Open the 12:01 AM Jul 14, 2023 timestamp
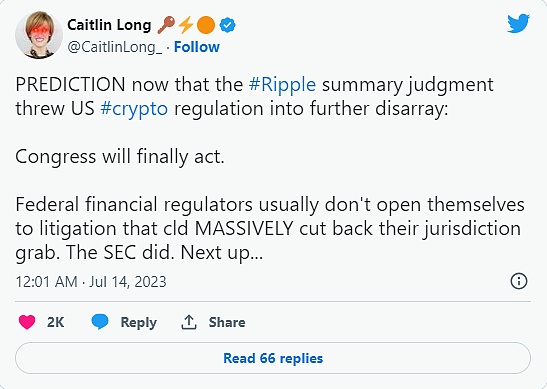Image resolution: width=547 pixels, height=389 pixels. pyautogui.click(x=91, y=282)
